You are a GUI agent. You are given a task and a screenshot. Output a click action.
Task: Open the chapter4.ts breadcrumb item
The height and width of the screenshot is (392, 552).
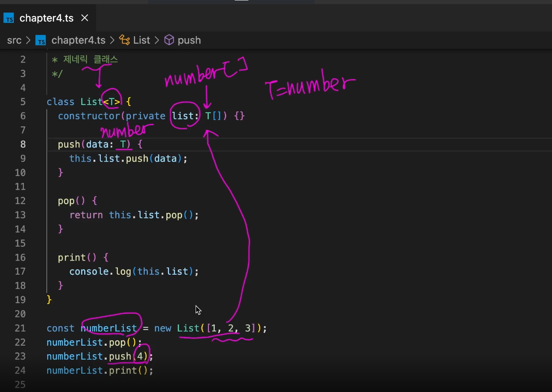[x=78, y=40]
